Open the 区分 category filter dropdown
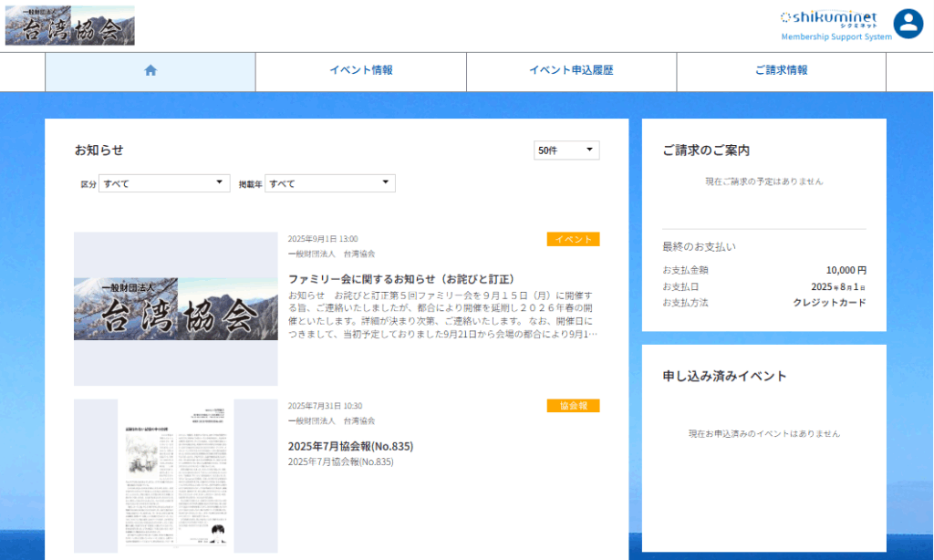Image resolution: width=934 pixels, height=560 pixels. [x=164, y=182]
